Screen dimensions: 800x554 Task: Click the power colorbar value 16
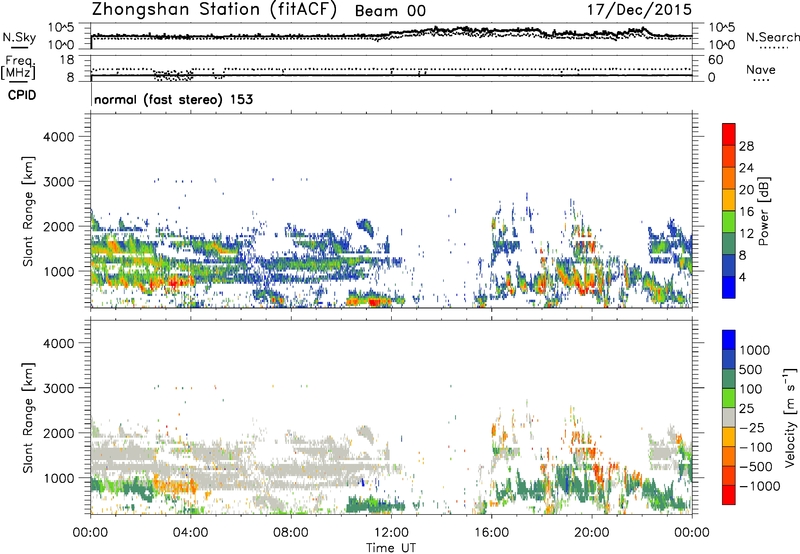point(746,212)
